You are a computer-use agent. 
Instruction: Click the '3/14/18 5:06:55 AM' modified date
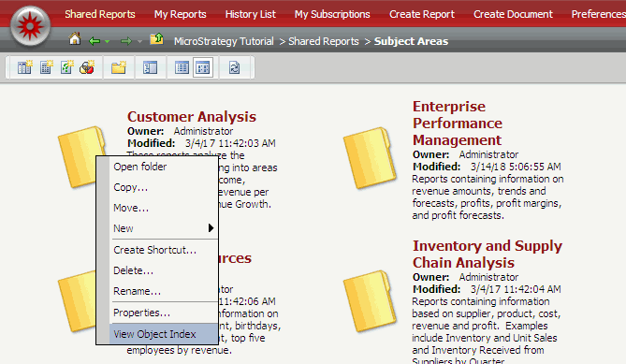(516, 167)
